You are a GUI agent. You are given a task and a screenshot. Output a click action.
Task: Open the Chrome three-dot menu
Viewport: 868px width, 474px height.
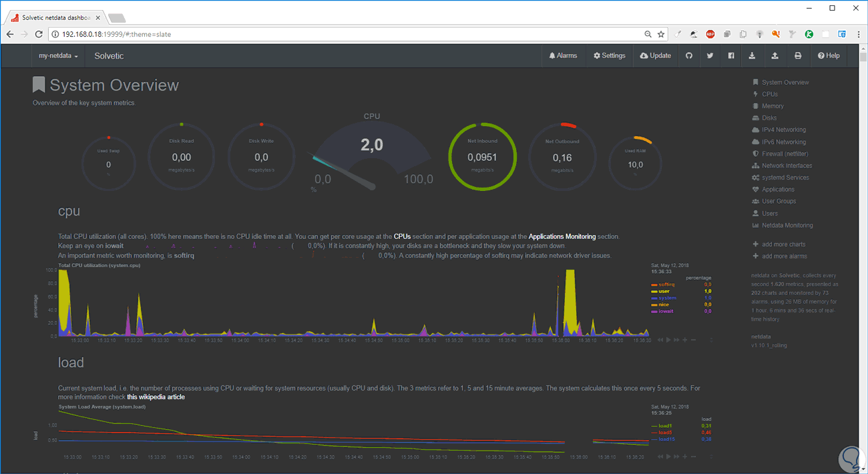[x=857, y=33]
